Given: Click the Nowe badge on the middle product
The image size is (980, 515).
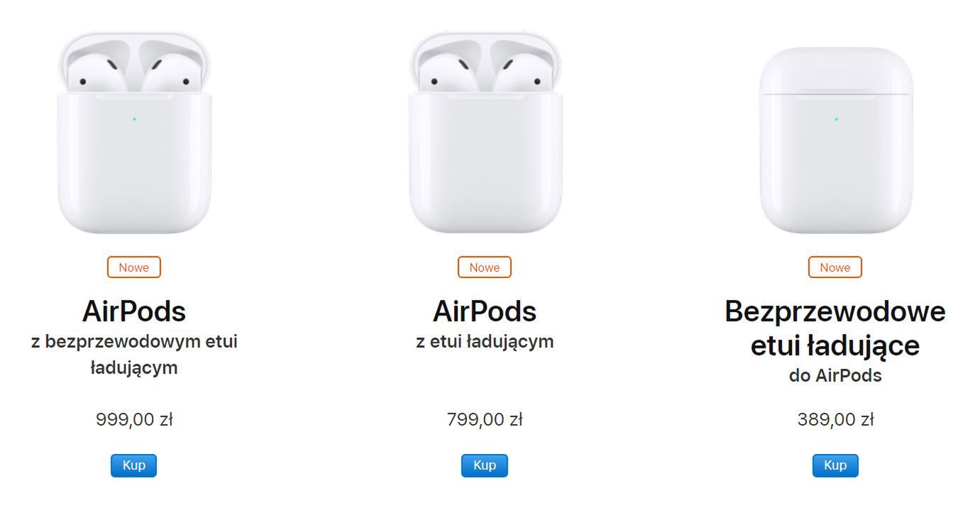Looking at the screenshot, I should [484, 267].
